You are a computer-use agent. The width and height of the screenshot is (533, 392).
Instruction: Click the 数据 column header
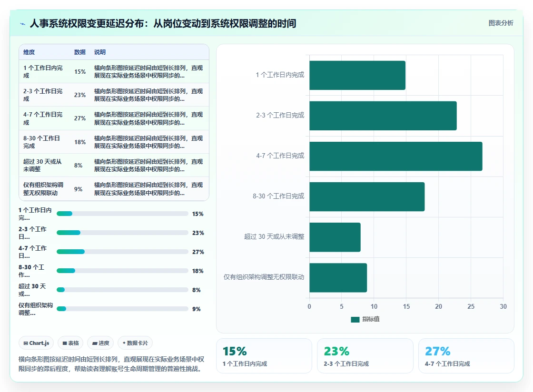click(x=80, y=52)
